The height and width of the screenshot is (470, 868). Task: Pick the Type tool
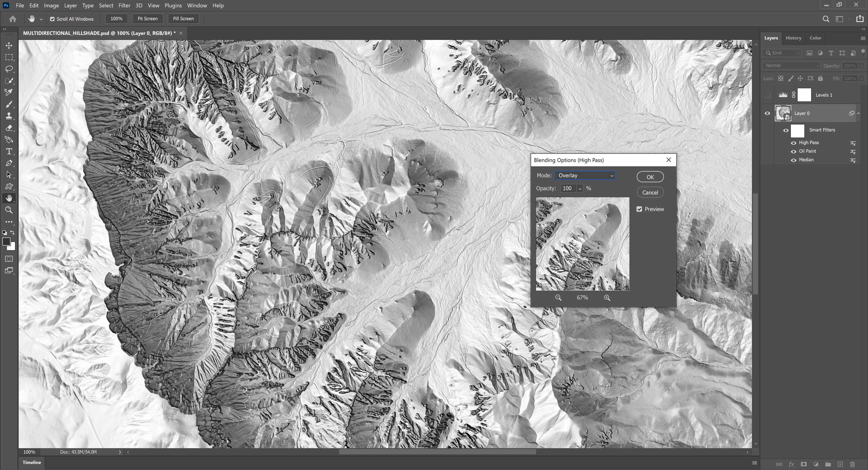[x=9, y=151]
